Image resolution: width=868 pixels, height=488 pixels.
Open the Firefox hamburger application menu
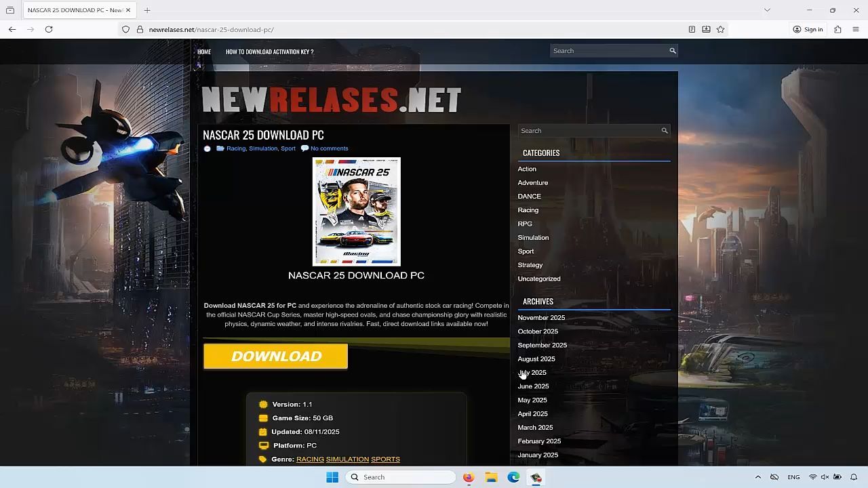[856, 29]
